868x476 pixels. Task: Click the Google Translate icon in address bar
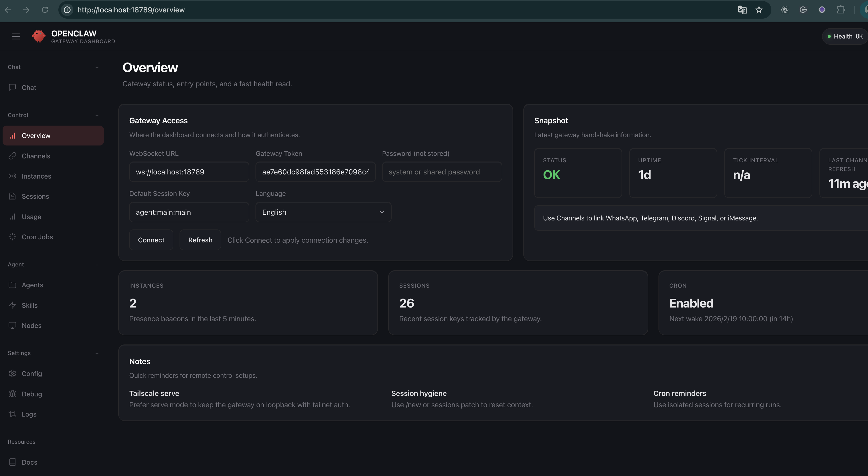[742, 10]
